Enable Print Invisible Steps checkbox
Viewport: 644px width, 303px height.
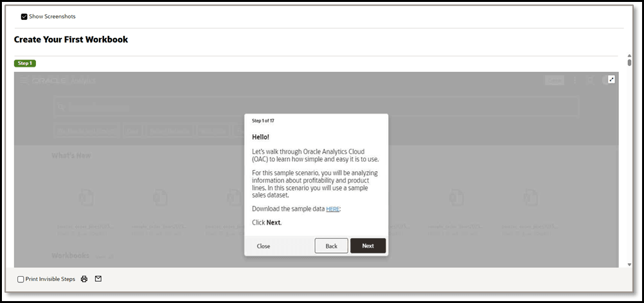point(21,279)
